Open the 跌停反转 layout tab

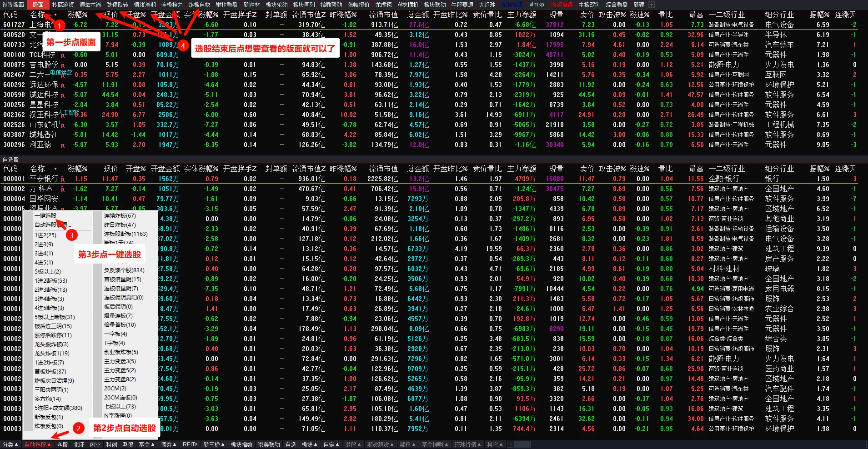coord(117,5)
